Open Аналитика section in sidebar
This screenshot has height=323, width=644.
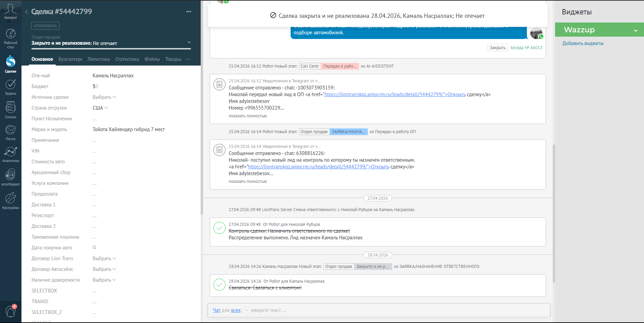pyautogui.click(x=10, y=155)
